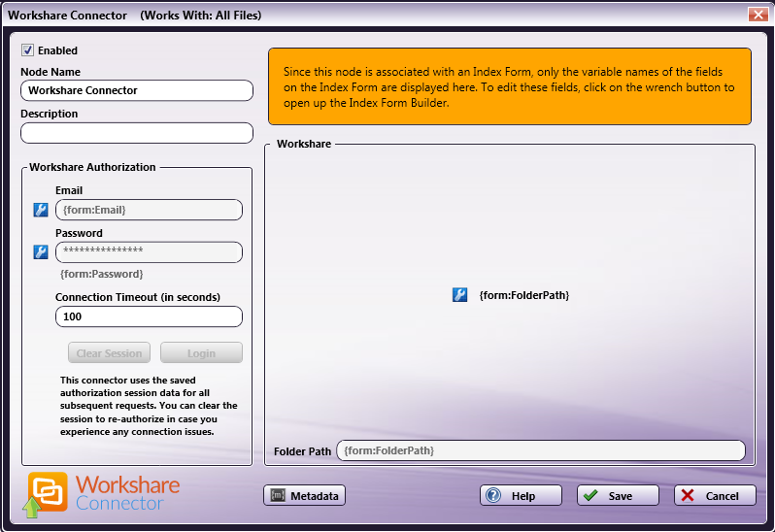The height and width of the screenshot is (532, 775).
Task: Click the saved authorization session note
Action: point(149,406)
